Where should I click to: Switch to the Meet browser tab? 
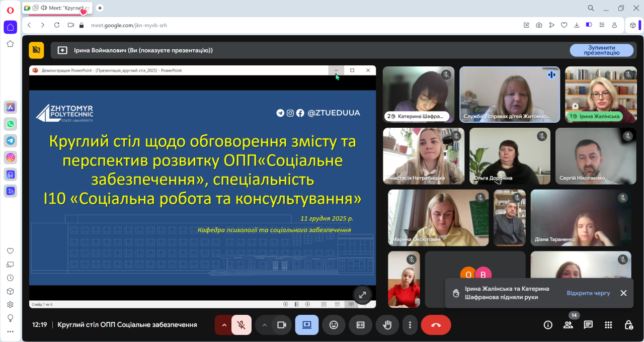click(x=58, y=8)
